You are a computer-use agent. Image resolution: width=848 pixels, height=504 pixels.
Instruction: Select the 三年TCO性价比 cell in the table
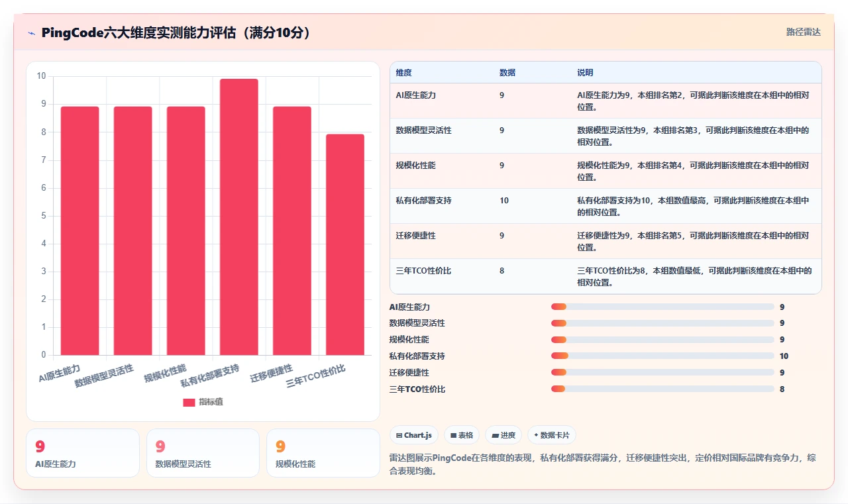pyautogui.click(x=423, y=271)
